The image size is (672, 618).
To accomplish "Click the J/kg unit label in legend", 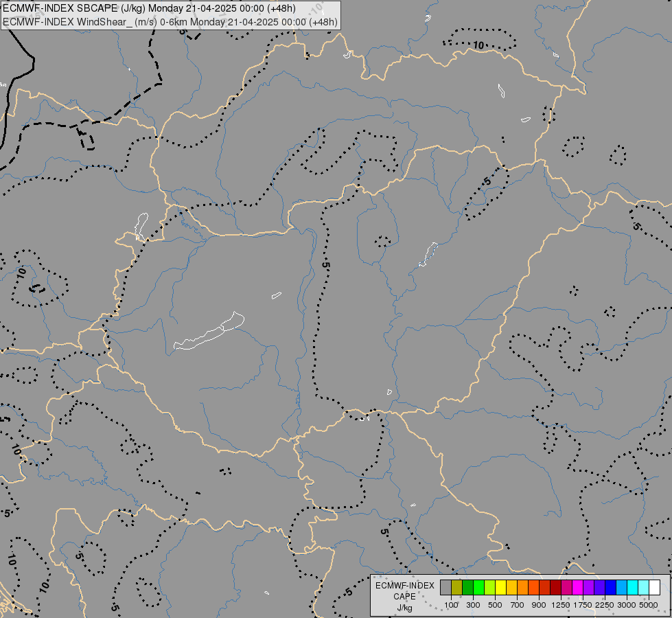I will tap(404, 608).
